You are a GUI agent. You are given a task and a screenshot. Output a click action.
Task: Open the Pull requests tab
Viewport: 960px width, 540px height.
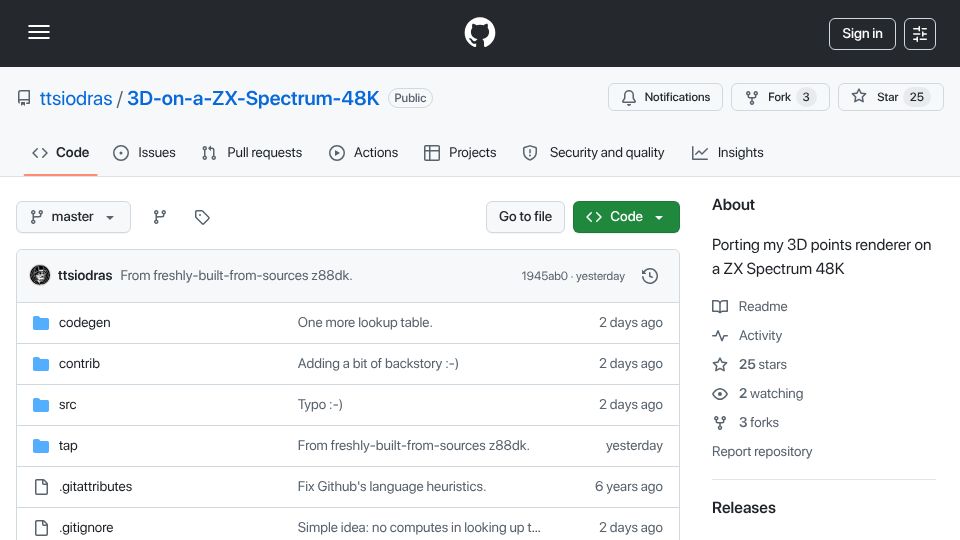(252, 152)
